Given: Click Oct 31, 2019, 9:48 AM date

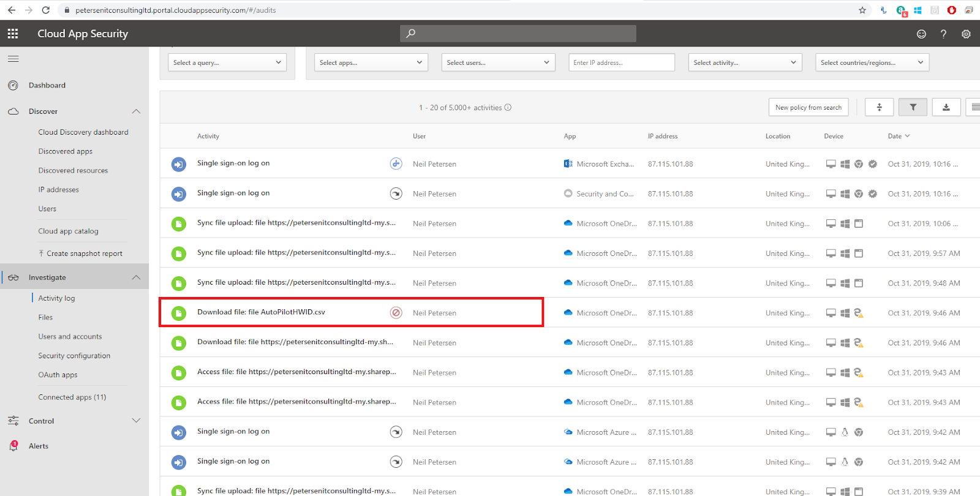Looking at the screenshot, I should [x=924, y=284].
